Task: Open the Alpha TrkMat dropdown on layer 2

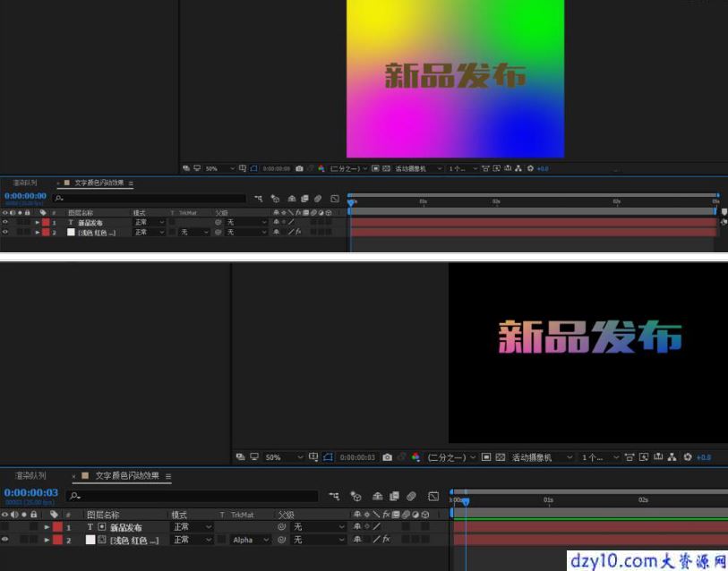Action: (x=250, y=540)
